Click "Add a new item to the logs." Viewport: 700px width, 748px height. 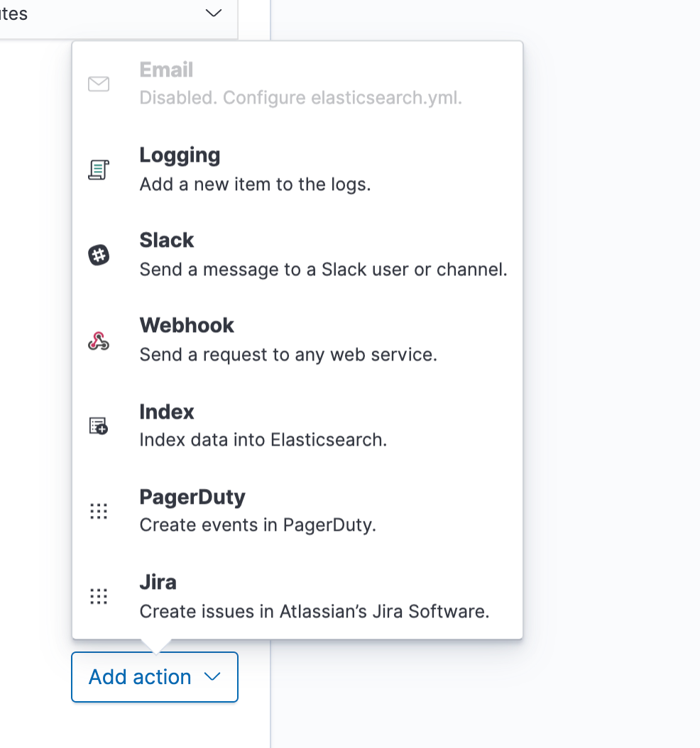256,185
